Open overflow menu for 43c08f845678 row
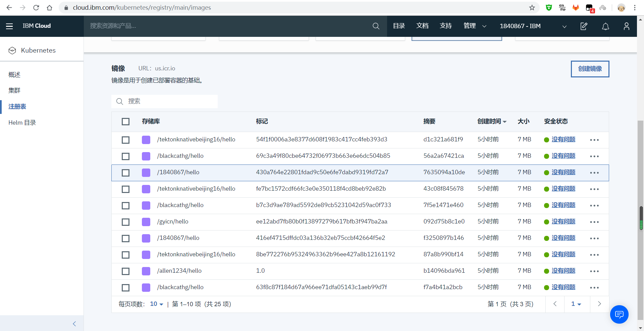This screenshot has height=331, width=644. pyautogui.click(x=594, y=189)
